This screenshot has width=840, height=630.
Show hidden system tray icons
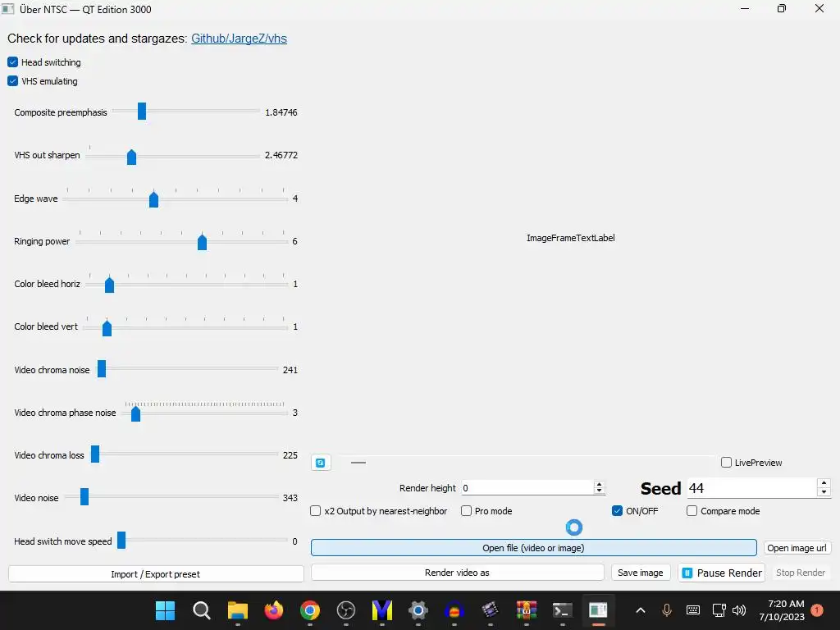coord(640,610)
